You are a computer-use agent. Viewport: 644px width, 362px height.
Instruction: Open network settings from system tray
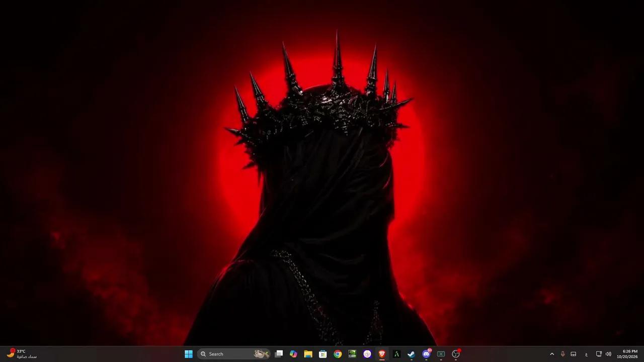[x=599, y=354]
